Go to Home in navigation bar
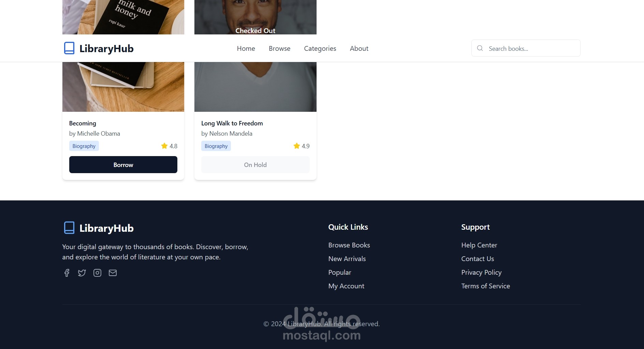 pyautogui.click(x=246, y=48)
